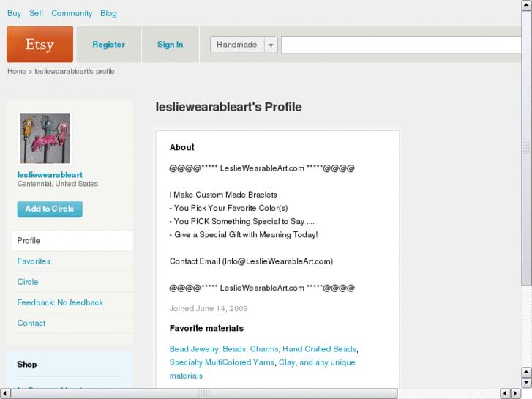The width and height of the screenshot is (532, 399).
Task: Click the Clay material link
Action: click(x=287, y=362)
